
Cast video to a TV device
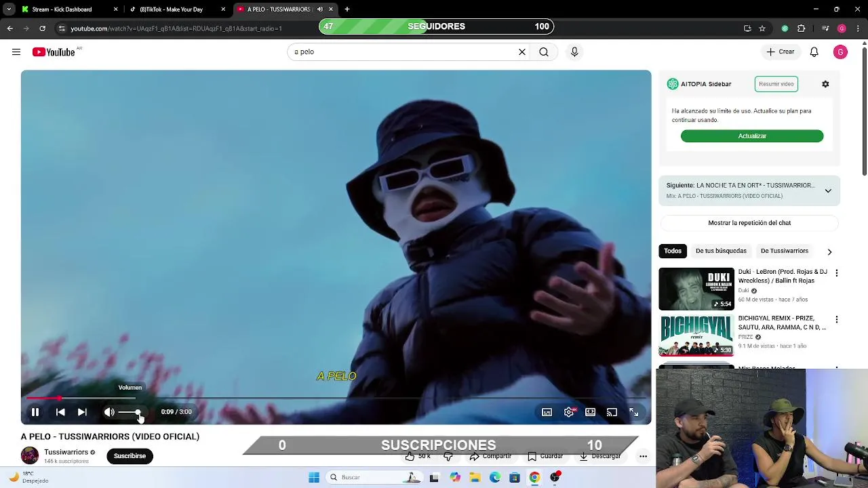[612, 412]
